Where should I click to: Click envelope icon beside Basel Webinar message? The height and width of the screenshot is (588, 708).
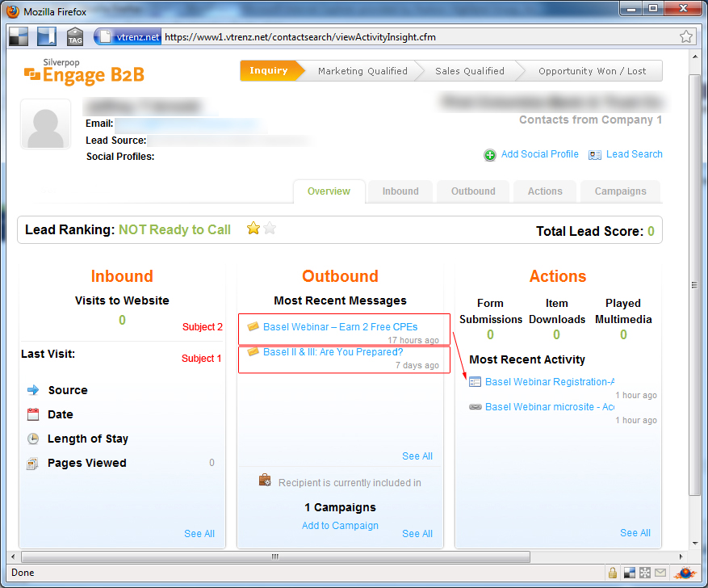click(253, 326)
